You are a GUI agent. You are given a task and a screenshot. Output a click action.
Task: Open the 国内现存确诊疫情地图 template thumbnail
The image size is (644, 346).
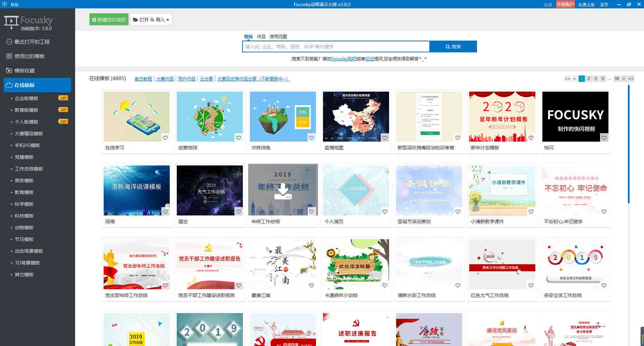pos(356,116)
